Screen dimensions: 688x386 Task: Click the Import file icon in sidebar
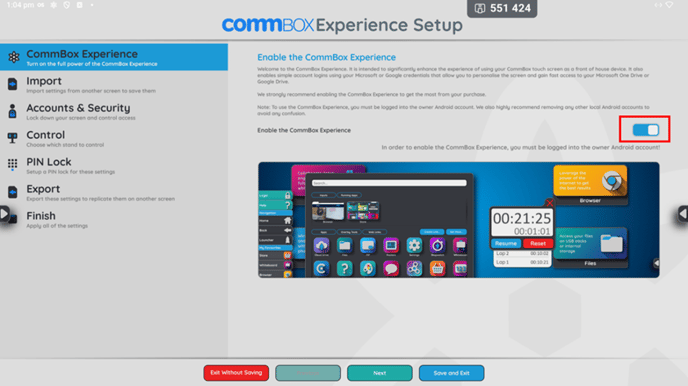(13, 84)
